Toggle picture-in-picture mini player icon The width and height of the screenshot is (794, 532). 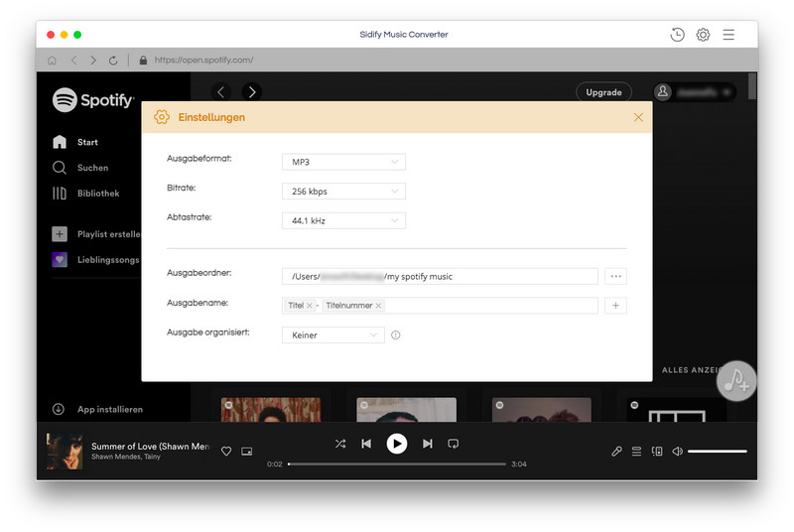click(246, 451)
